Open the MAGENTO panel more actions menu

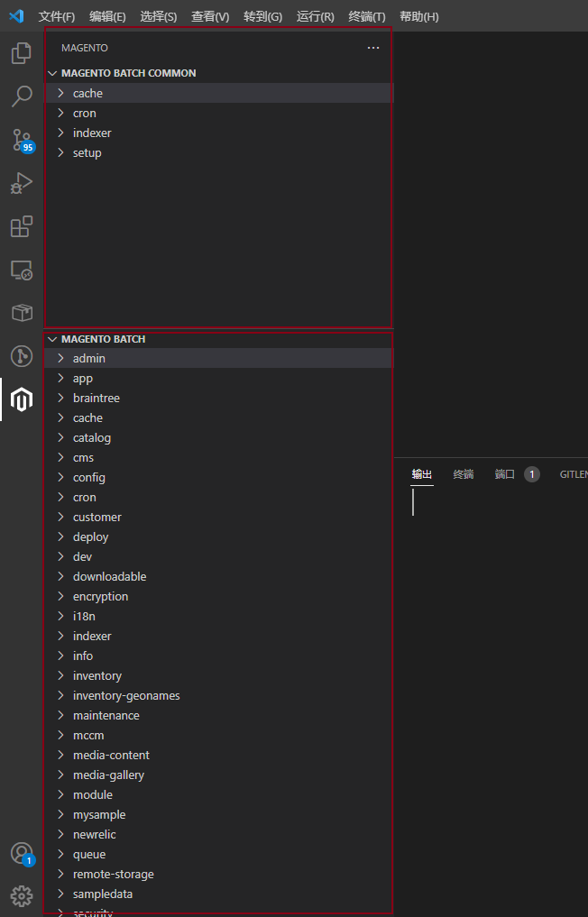(x=373, y=48)
